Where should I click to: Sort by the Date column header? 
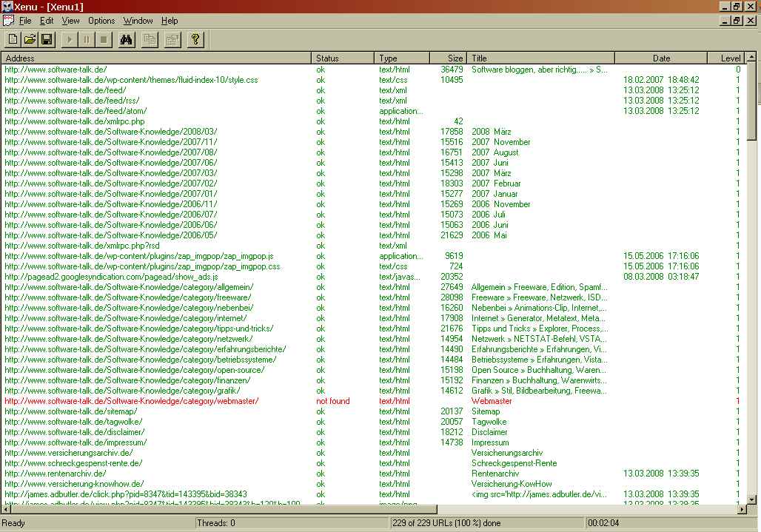click(x=661, y=58)
